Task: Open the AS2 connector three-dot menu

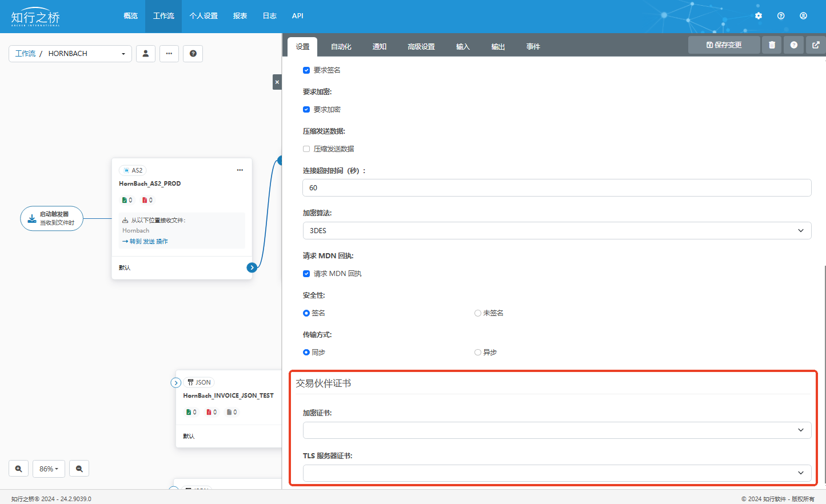Action: point(240,170)
